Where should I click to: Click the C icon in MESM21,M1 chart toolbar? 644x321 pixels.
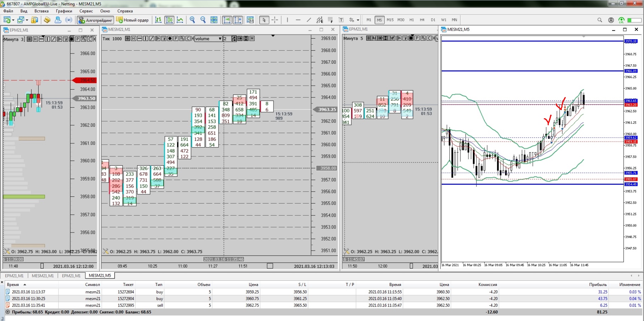(188, 39)
